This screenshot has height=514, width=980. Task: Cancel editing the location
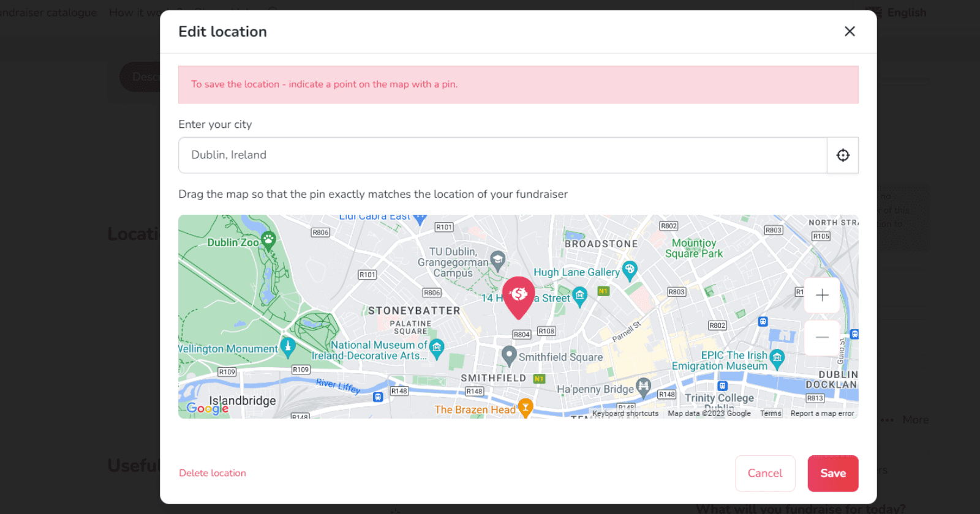point(765,474)
